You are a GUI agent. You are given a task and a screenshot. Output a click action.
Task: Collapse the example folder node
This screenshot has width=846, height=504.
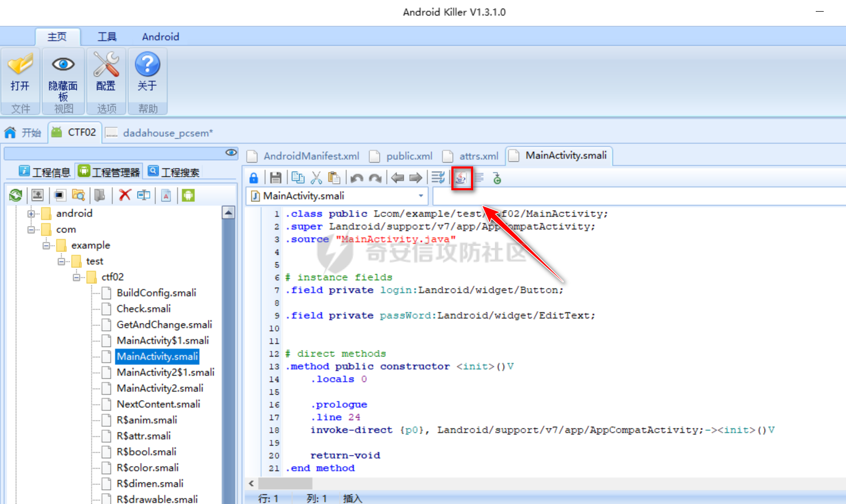[x=46, y=245]
